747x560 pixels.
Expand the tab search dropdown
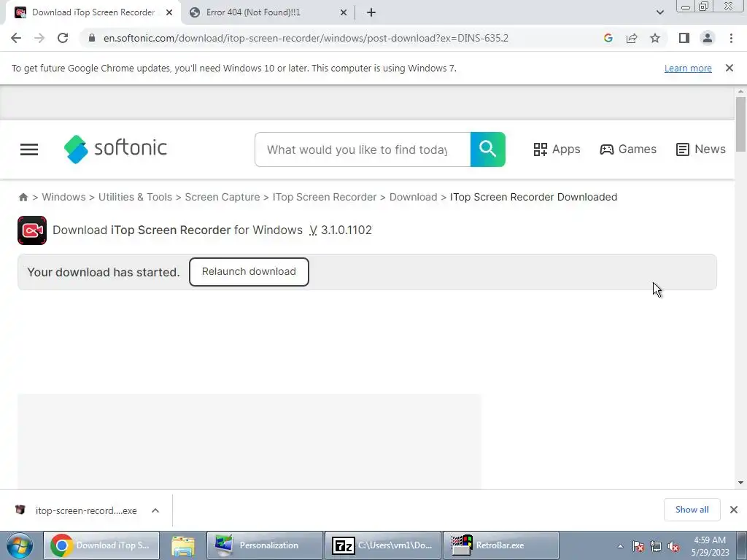659,12
